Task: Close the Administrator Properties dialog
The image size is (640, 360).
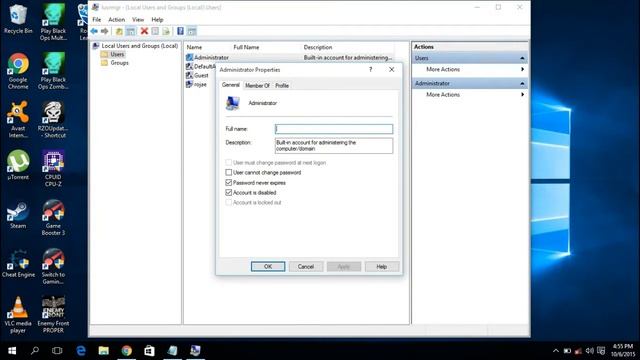Action: point(391,70)
